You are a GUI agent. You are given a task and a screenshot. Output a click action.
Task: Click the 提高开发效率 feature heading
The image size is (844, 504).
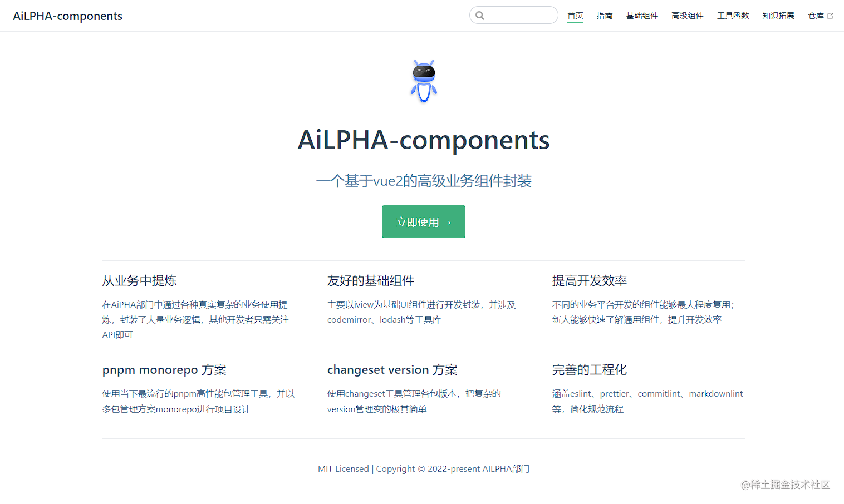point(590,281)
